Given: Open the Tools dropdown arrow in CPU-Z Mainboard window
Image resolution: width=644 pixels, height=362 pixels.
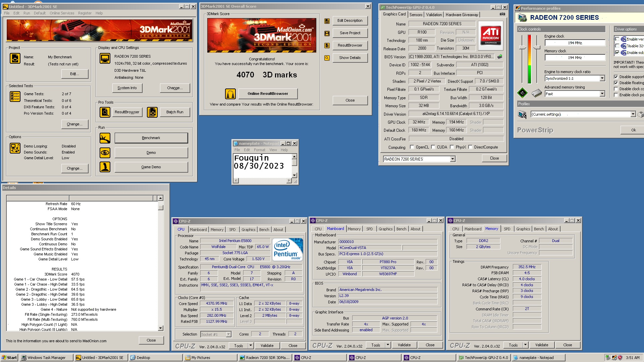Looking at the screenshot, I should click(x=388, y=345).
